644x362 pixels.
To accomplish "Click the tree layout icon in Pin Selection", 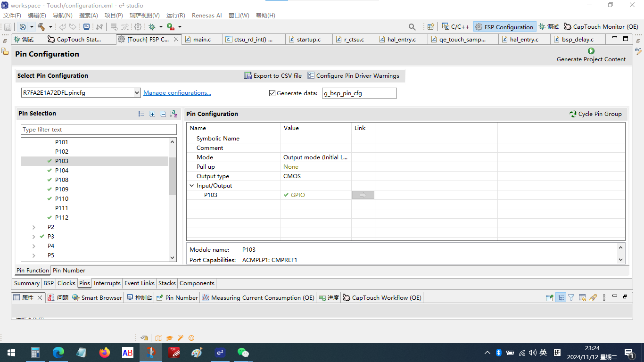I will (141, 114).
